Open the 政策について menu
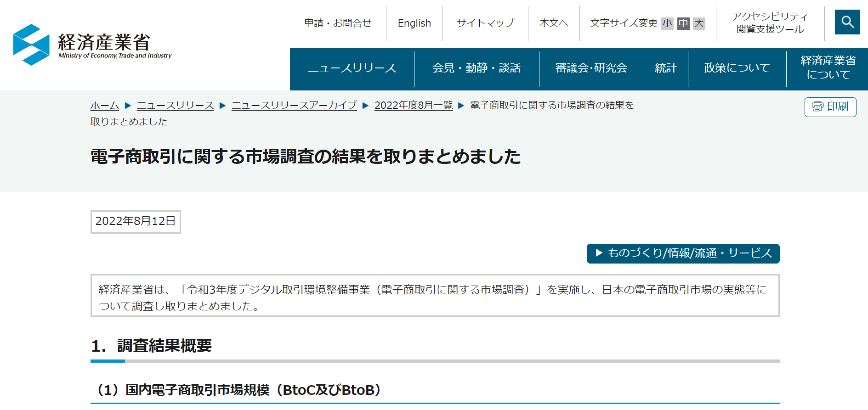 click(737, 68)
